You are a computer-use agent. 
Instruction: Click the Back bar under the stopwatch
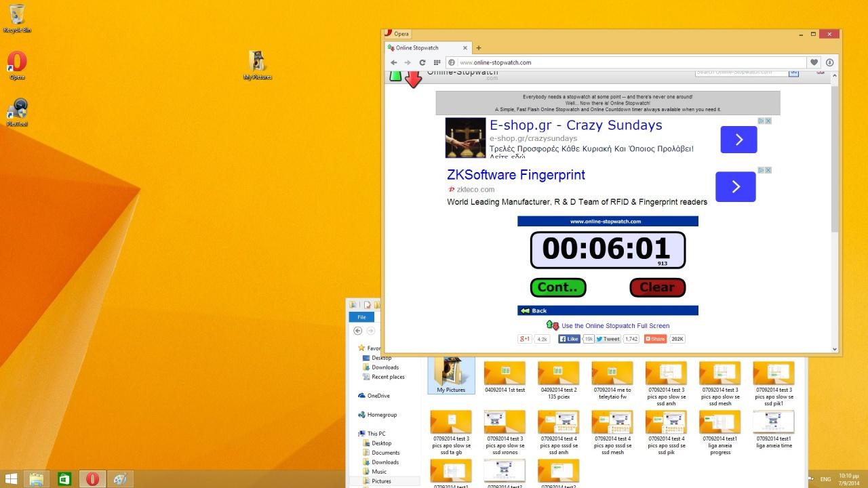pos(608,310)
